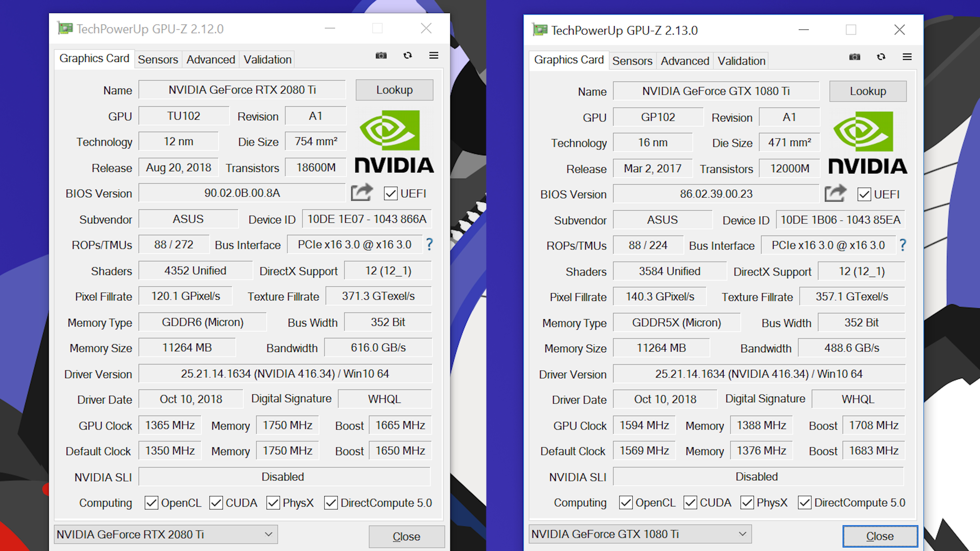Viewport: 980px width, 551px height.
Task: Toggle UEFI checkbox in RTX 2080 Ti window
Action: [x=391, y=194]
